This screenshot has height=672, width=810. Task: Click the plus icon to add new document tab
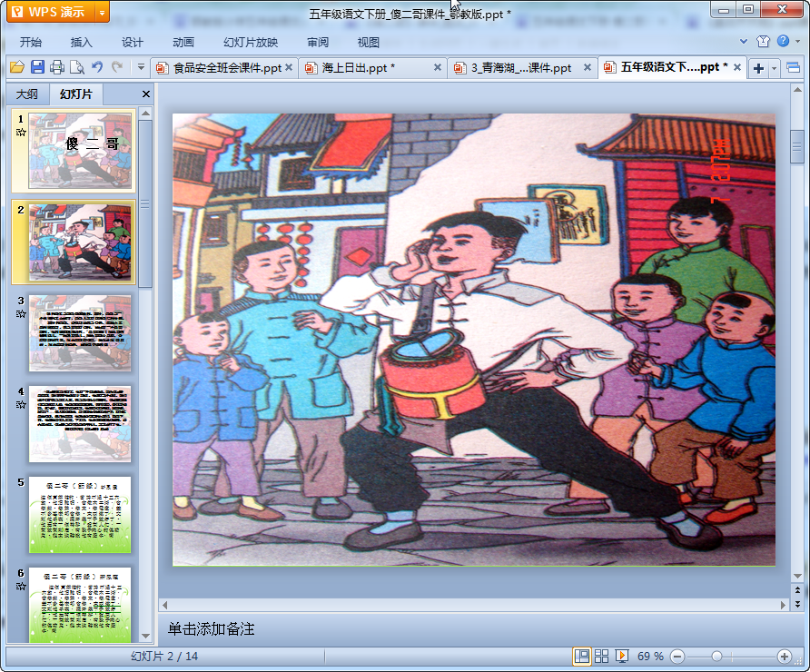(x=758, y=68)
